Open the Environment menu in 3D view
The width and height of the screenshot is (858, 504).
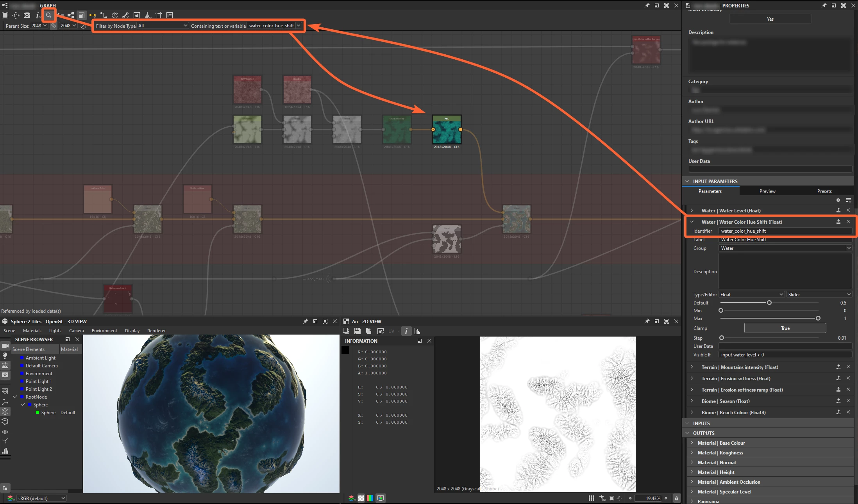104,331
